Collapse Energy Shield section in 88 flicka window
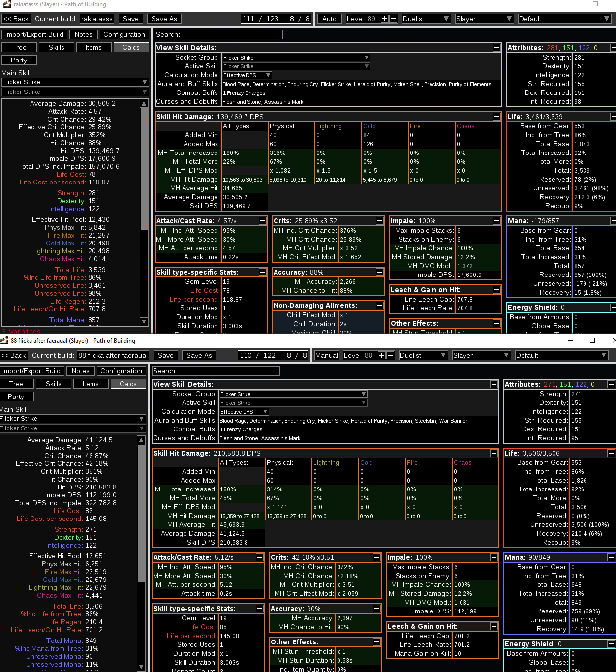This screenshot has height=672, width=616. [611, 644]
